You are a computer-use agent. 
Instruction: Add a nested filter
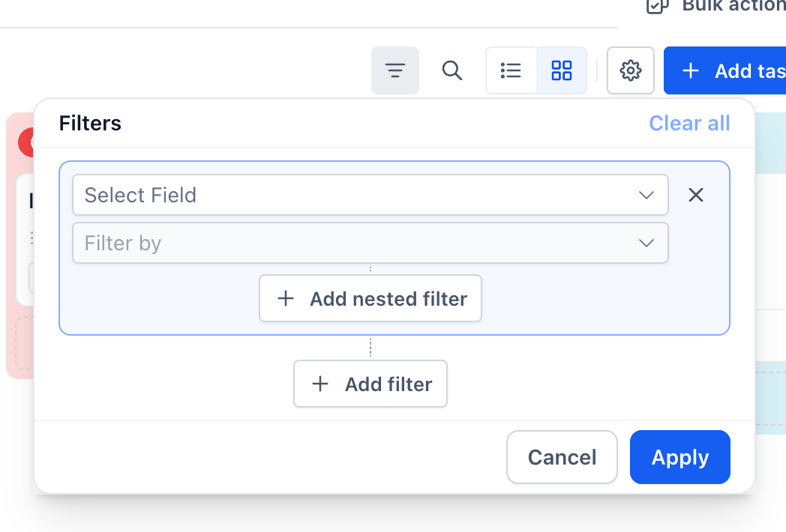pos(370,298)
